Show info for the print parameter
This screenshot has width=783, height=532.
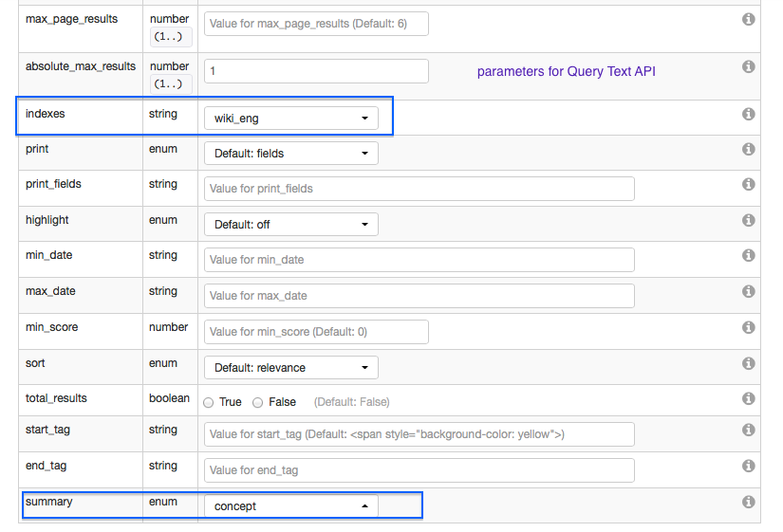pyautogui.click(x=748, y=150)
